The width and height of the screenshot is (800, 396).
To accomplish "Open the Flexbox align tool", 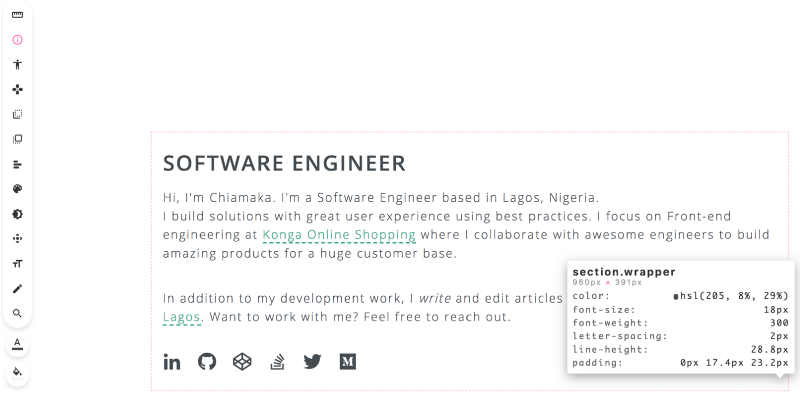I will click(17, 164).
